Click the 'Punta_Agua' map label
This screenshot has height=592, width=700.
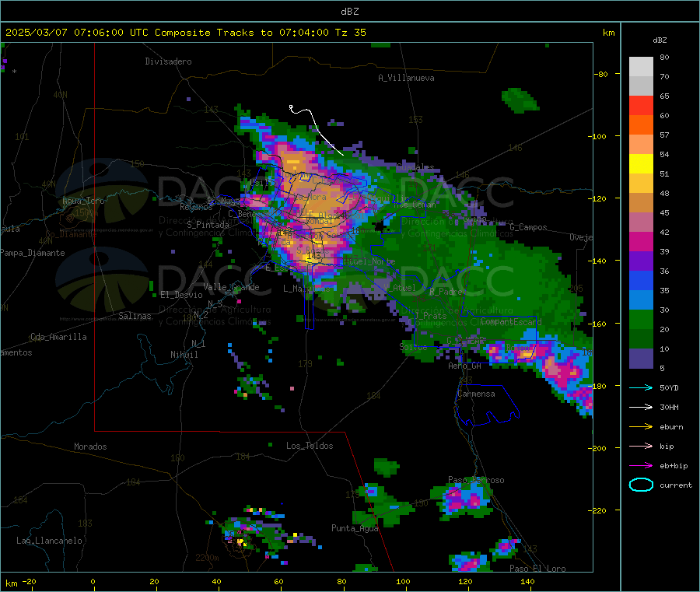[x=355, y=528]
